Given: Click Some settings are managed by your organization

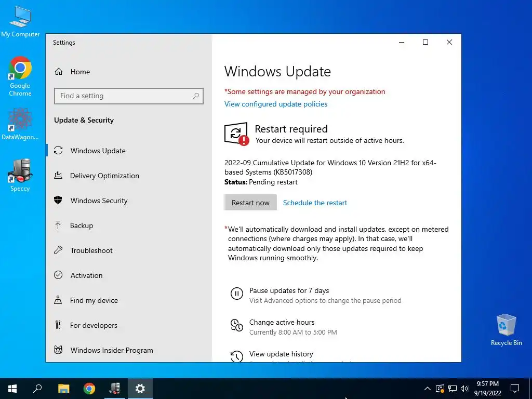Looking at the screenshot, I should (304, 91).
